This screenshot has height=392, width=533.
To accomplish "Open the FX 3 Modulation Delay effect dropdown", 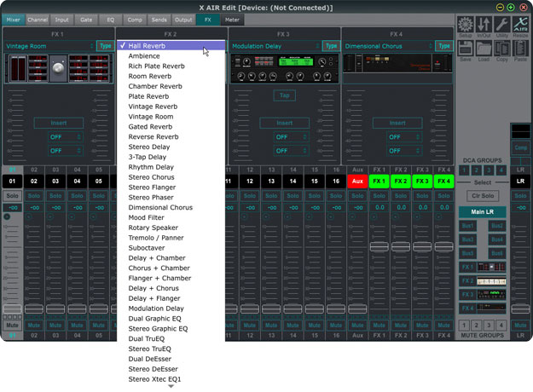I will (275, 46).
